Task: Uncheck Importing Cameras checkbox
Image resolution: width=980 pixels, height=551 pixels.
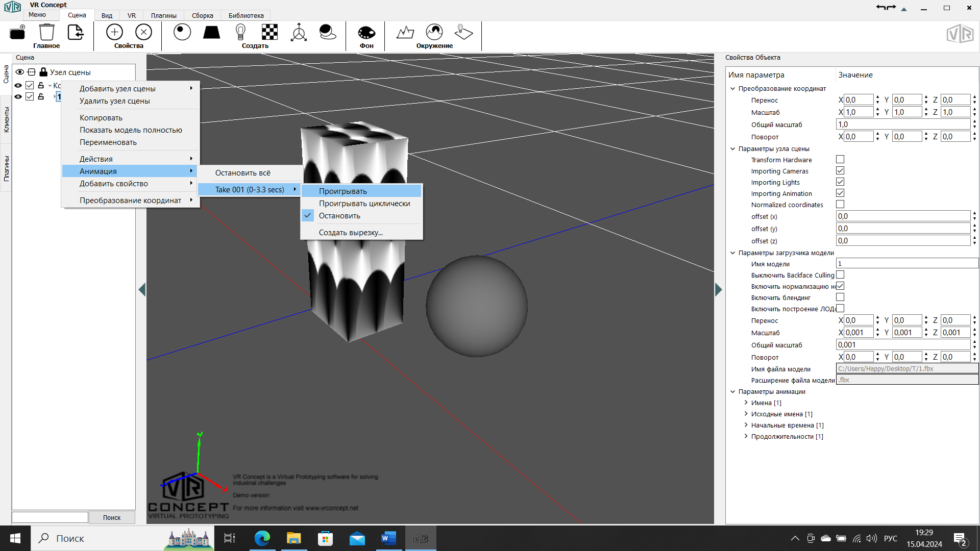Action: coord(840,171)
